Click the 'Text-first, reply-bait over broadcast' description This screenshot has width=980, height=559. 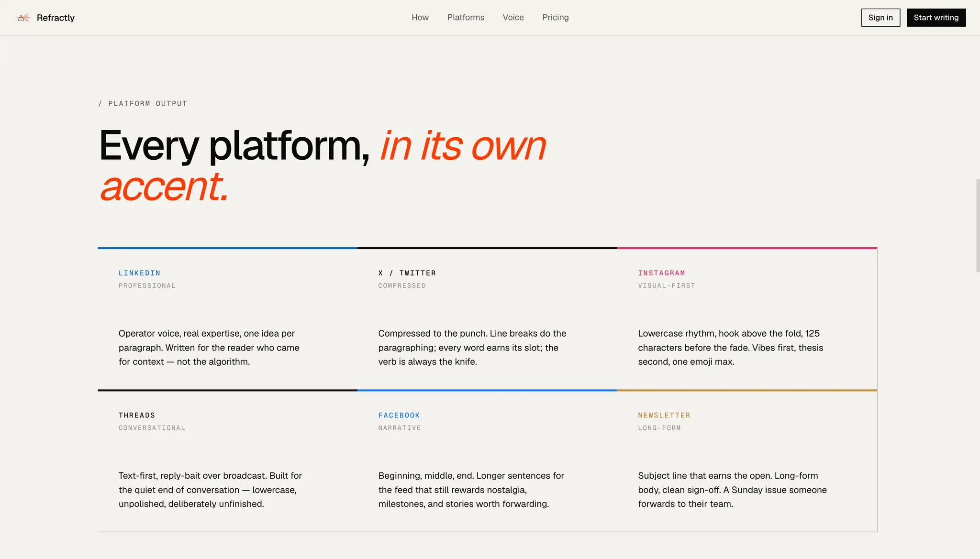click(x=211, y=490)
